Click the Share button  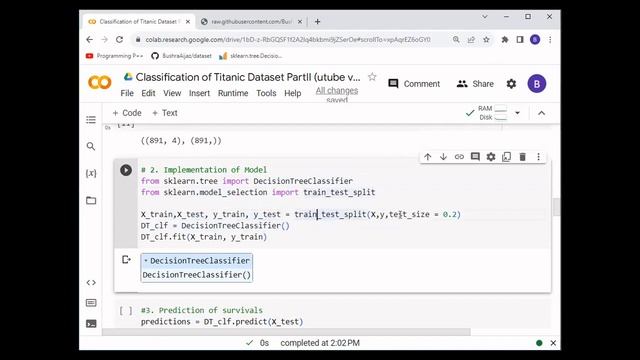tap(475, 84)
